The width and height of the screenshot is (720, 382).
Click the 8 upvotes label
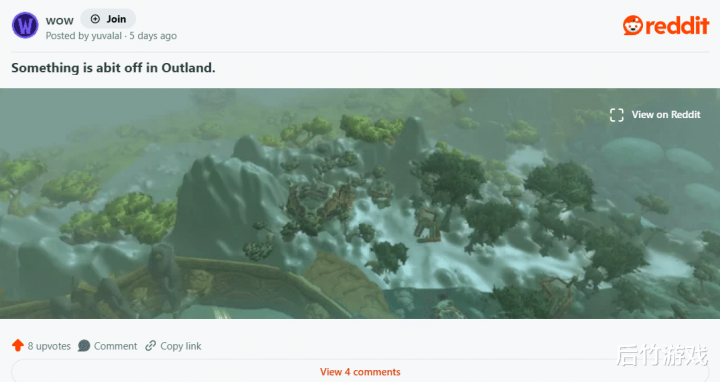(x=49, y=346)
